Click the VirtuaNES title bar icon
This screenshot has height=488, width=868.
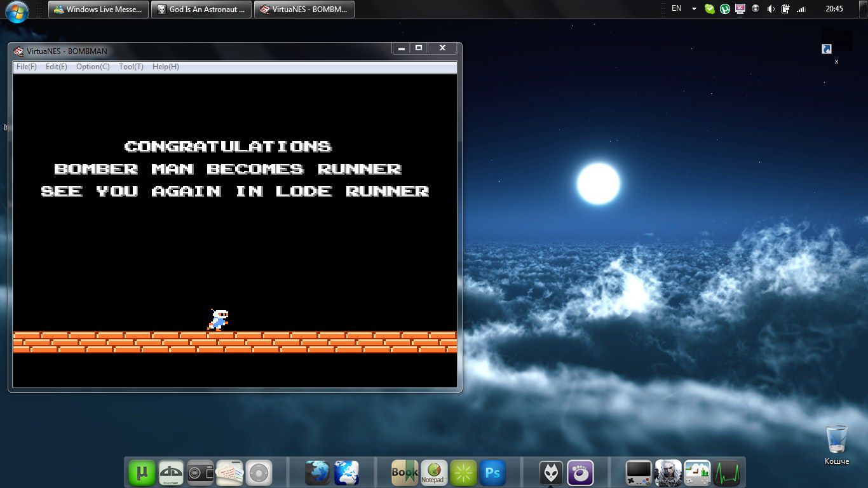pos(19,51)
